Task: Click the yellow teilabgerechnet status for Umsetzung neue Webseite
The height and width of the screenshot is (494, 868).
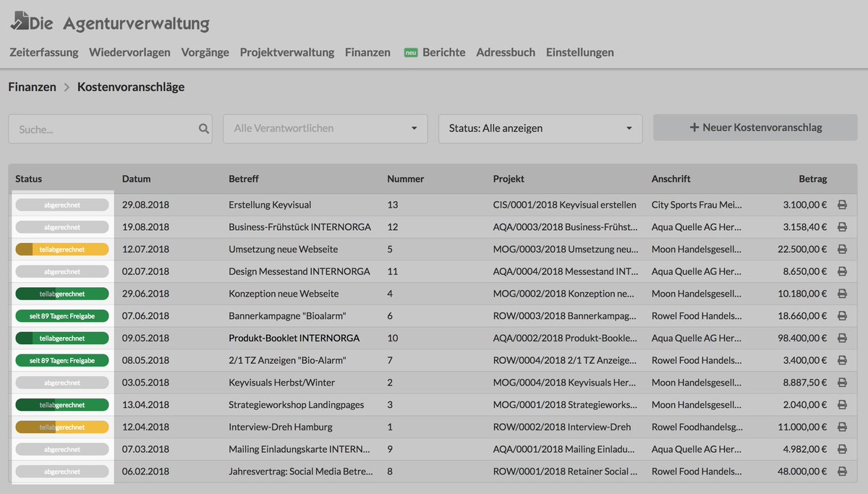Action: (62, 250)
